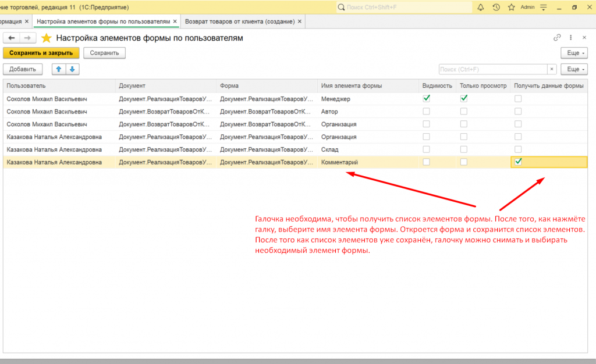596x364 pixels.
Task: Select the 'Склад' element name cell
Action: pyautogui.click(x=368, y=149)
